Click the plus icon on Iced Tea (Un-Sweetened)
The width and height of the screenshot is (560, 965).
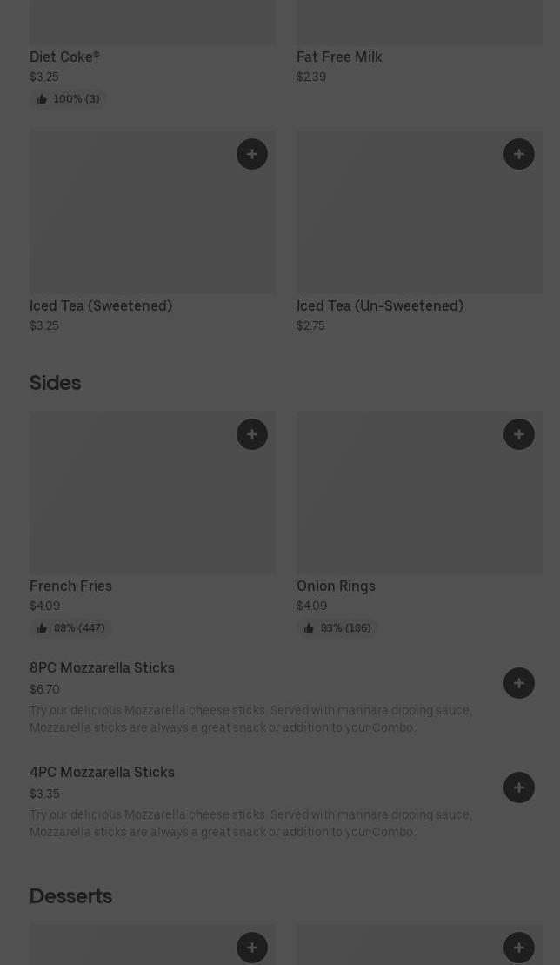(x=519, y=154)
